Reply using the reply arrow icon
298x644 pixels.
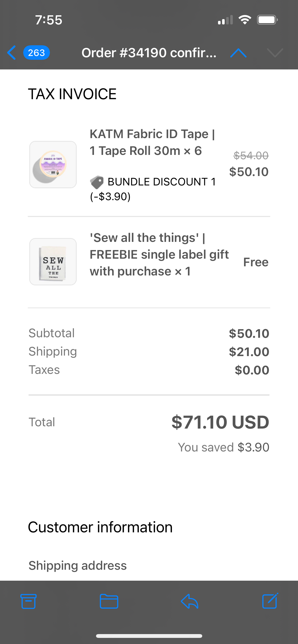[x=189, y=601]
